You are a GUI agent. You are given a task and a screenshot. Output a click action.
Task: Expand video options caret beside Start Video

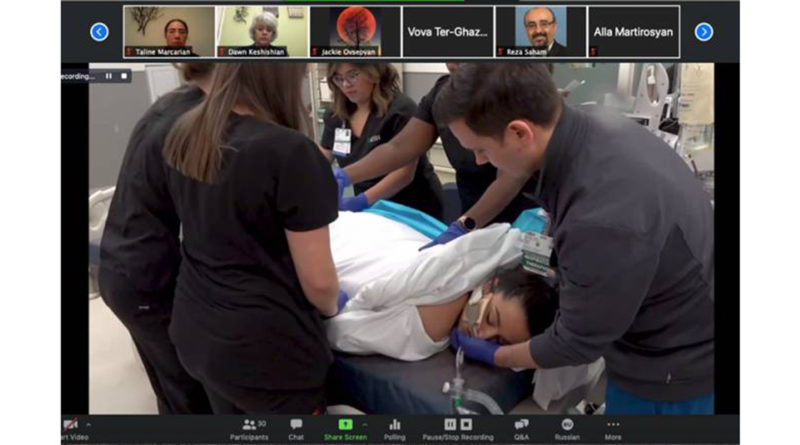[x=88, y=425]
